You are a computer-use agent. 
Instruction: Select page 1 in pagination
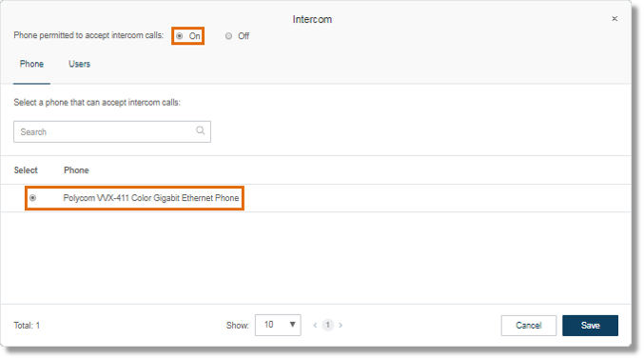click(328, 326)
